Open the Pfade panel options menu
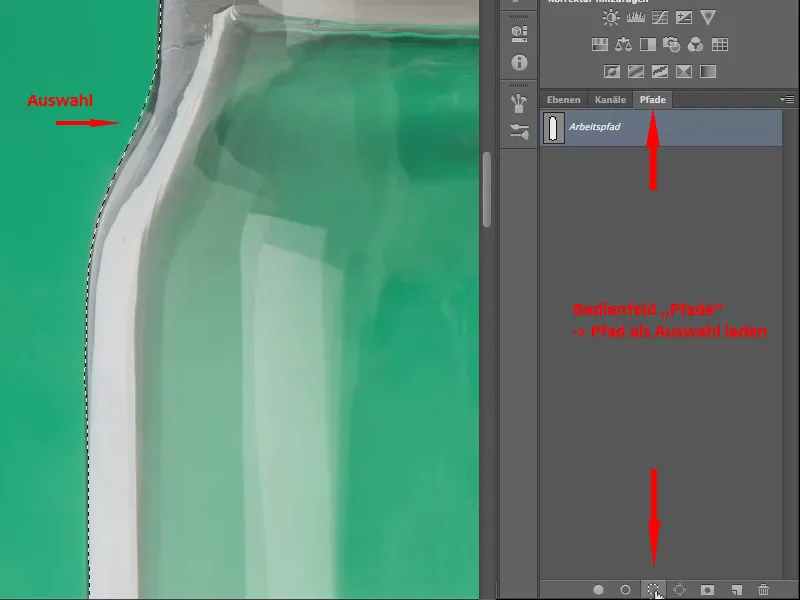This screenshot has width=800, height=600. pyautogui.click(x=787, y=99)
